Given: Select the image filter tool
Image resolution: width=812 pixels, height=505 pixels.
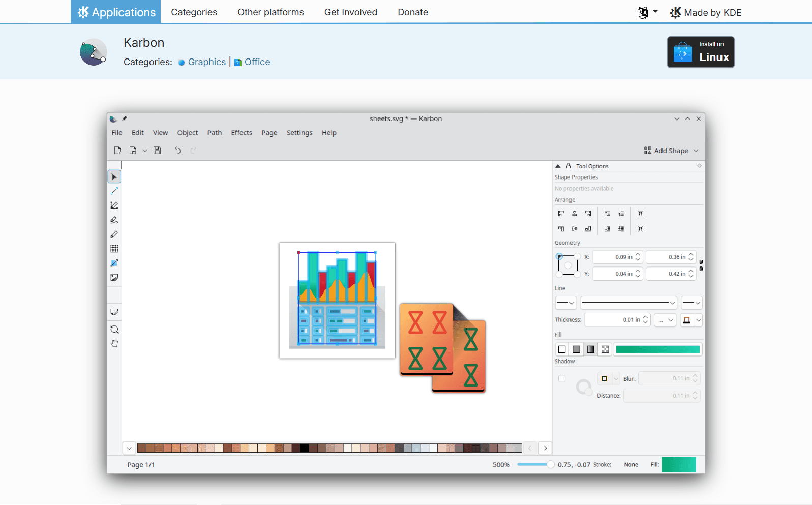Looking at the screenshot, I should 114,278.
